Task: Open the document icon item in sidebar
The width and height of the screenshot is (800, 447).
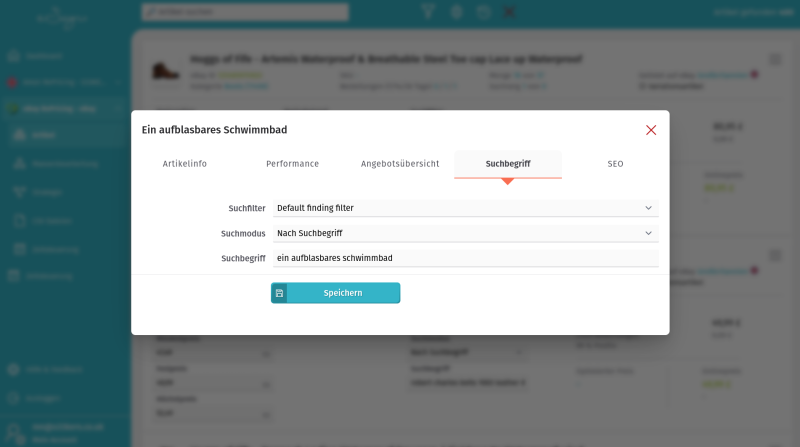Action: 20,220
